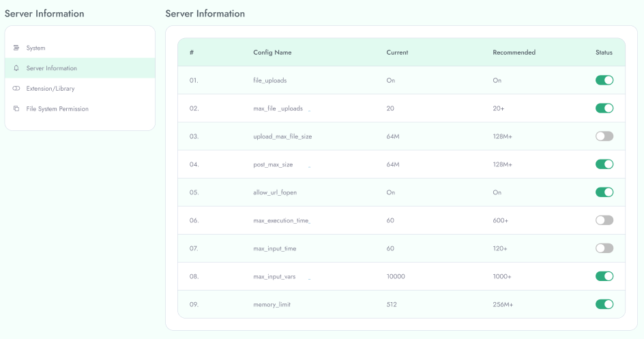This screenshot has width=644, height=339.
Task: Enable the max_execution_time status switch
Action: (x=604, y=220)
